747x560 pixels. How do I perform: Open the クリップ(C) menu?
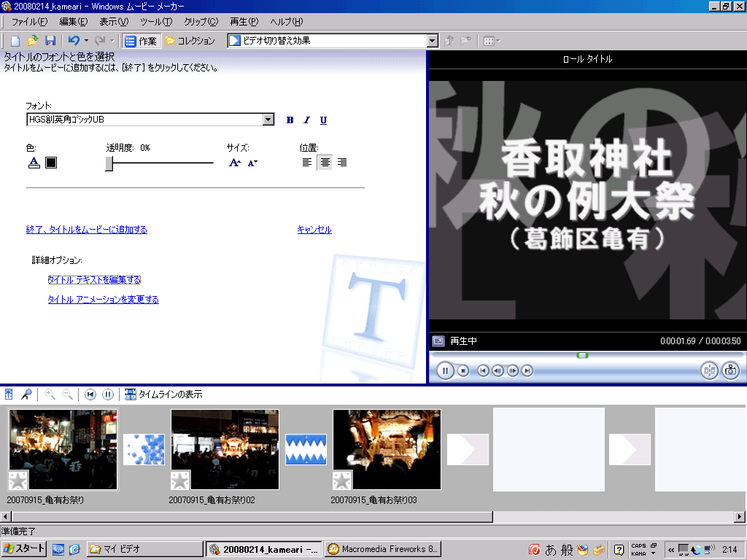click(x=201, y=22)
